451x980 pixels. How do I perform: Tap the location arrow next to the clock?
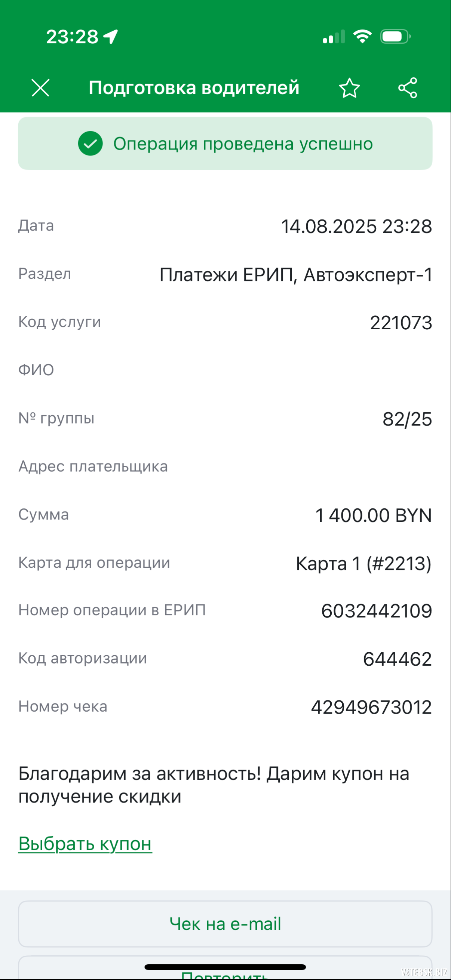(x=111, y=37)
